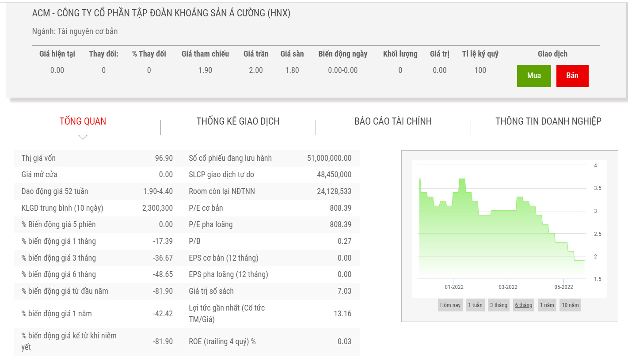
Task: Click the Thị giá vốn row
Action: tap(97, 158)
